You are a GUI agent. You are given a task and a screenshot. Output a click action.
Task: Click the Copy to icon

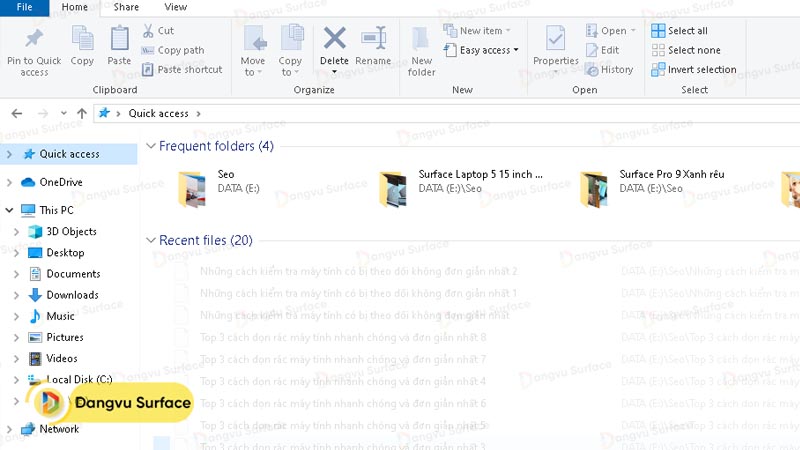point(292,38)
